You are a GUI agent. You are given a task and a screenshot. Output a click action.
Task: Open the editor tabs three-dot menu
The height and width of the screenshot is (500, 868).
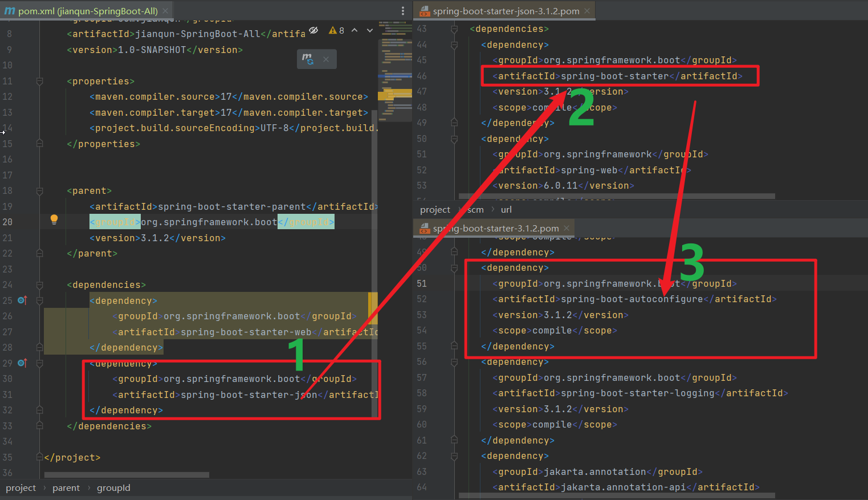pos(403,11)
